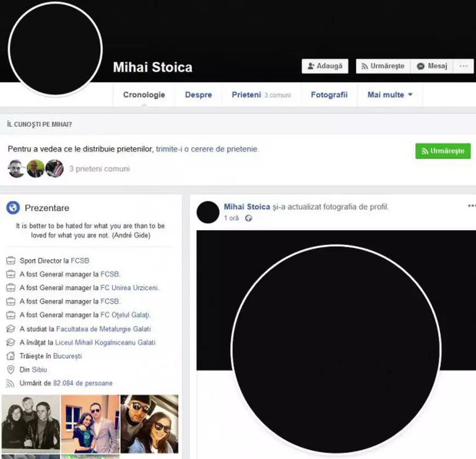The height and width of the screenshot is (459, 476).
Task: Click the small black avatar on the post
Action: (208, 212)
